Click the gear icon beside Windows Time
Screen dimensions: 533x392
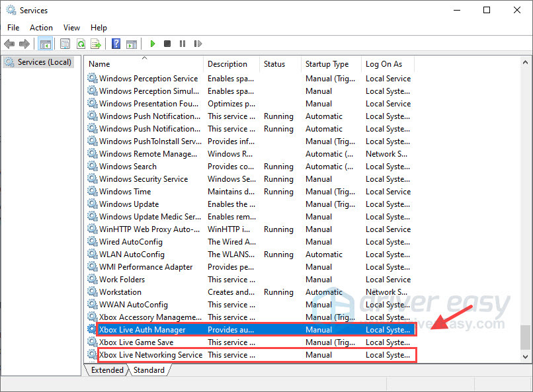coord(93,191)
